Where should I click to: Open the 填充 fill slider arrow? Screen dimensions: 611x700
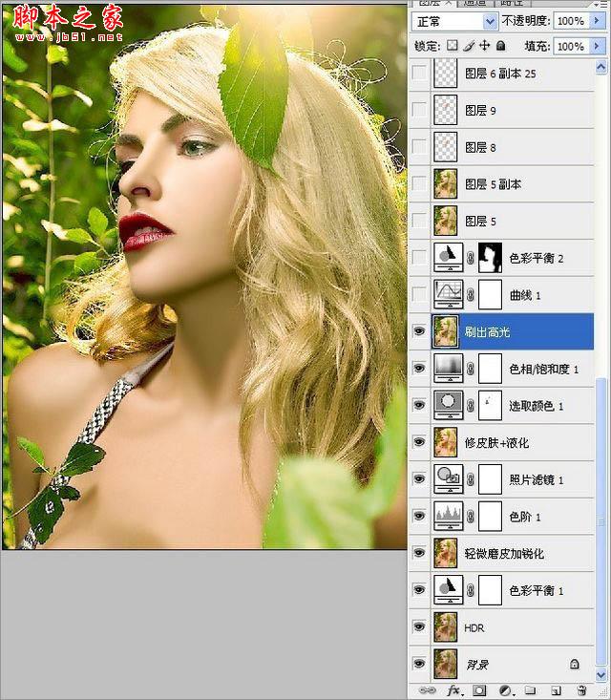pyautogui.click(x=597, y=46)
